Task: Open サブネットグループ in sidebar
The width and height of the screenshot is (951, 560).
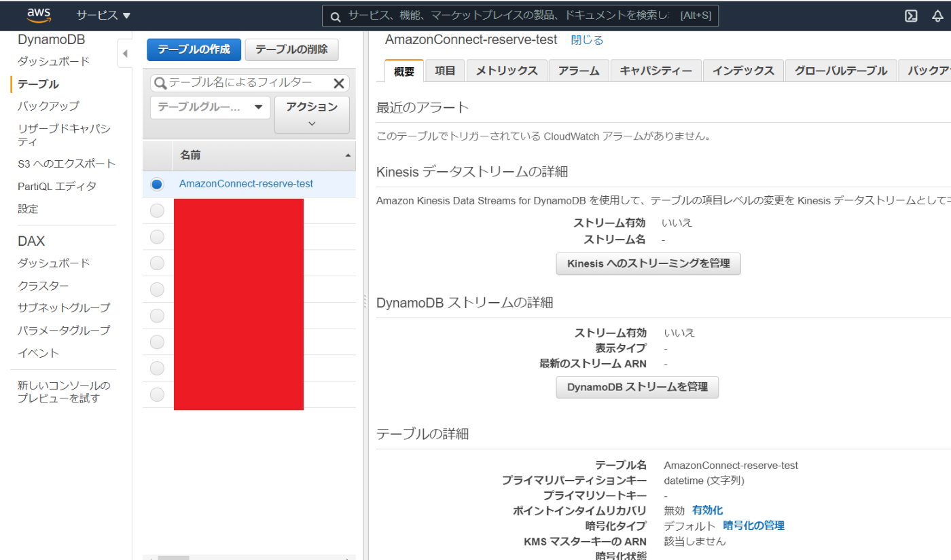Action: (64, 307)
